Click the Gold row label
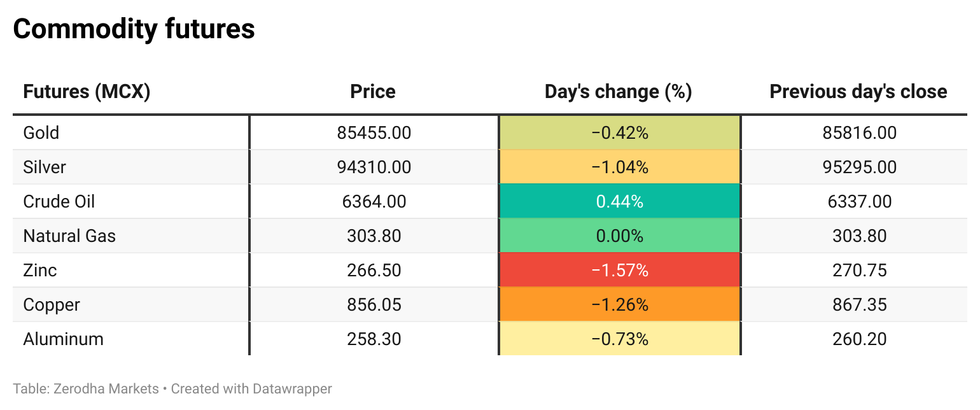Image resolution: width=980 pixels, height=410 pixels. click(x=41, y=133)
